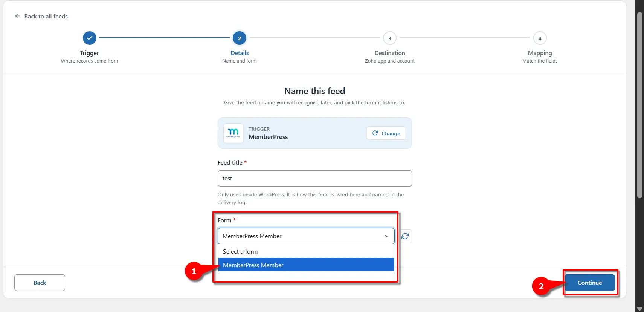Choose the 'Select a form' option
This screenshot has width=644, height=312.
tap(306, 251)
